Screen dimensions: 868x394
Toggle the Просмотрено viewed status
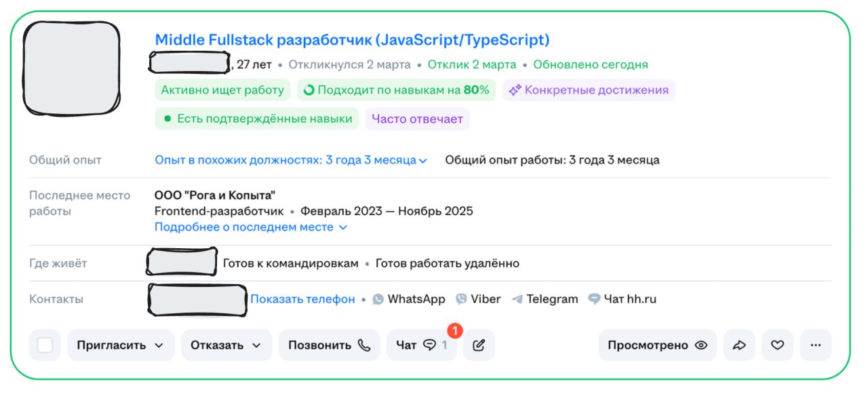pyautogui.click(x=657, y=345)
